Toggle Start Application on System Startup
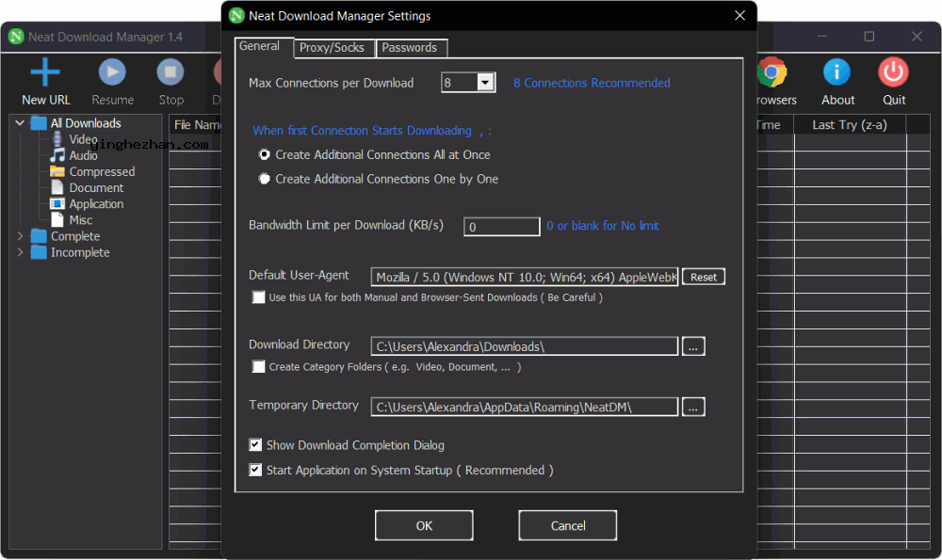 tap(255, 470)
